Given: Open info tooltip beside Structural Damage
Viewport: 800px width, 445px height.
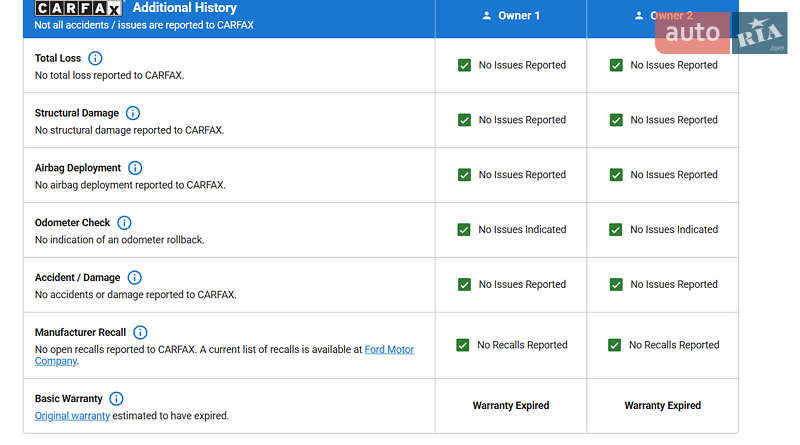Looking at the screenshot, I should coord(132,113).
